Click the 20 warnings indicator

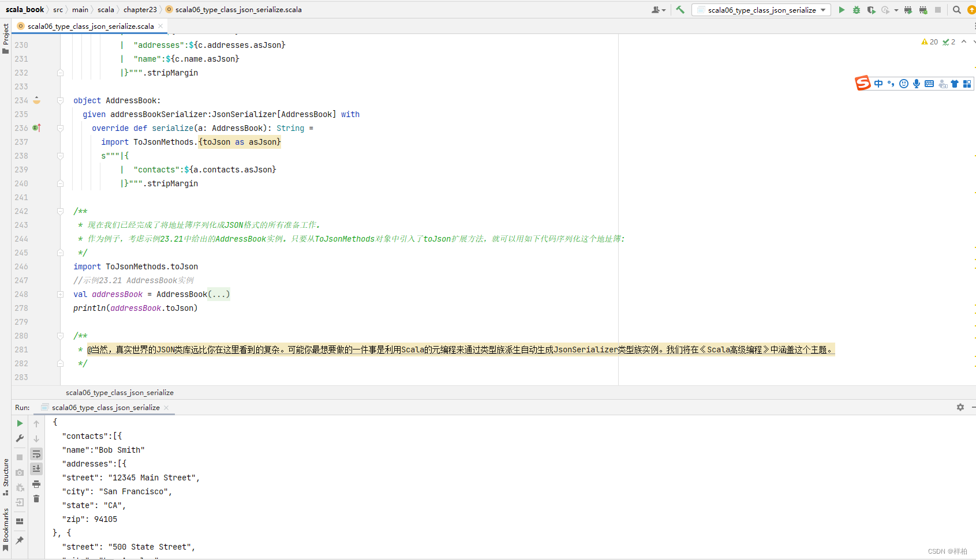[x=930, y=42]
